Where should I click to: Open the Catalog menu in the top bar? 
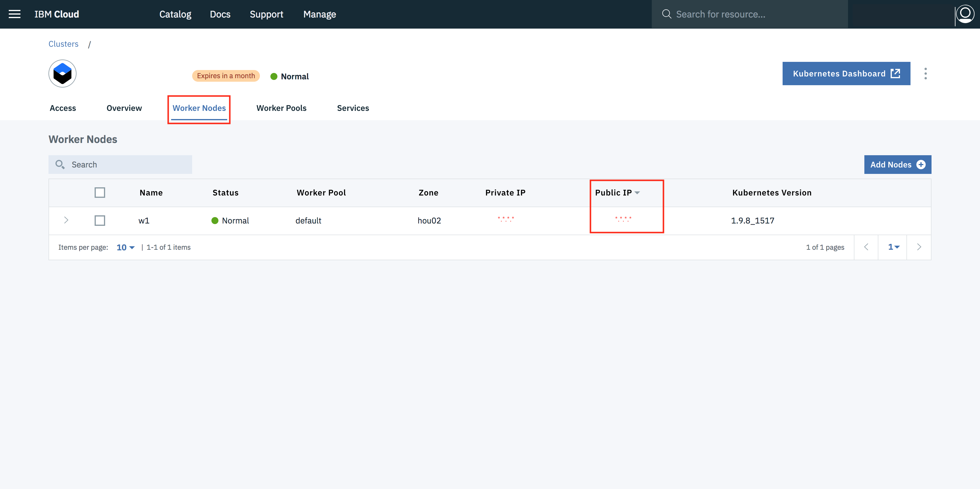[175, 14]
